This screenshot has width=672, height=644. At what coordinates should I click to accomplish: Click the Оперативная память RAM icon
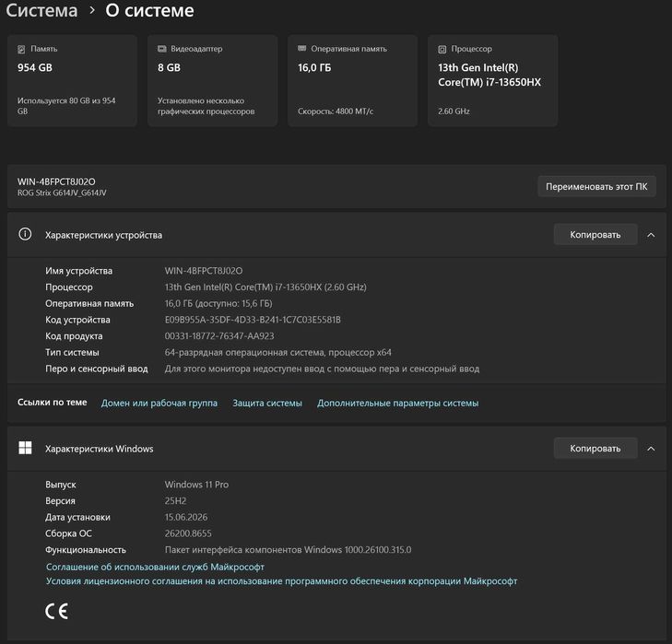[301, 49]
